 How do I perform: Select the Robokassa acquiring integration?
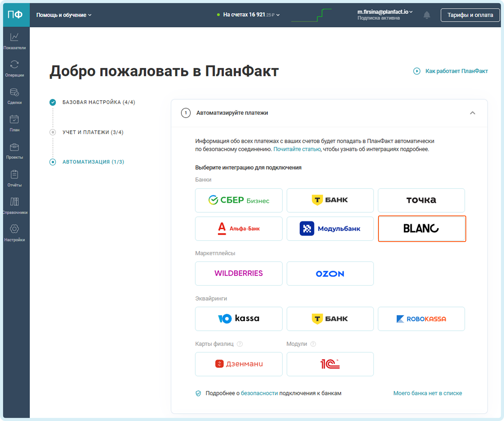[421, 319]
